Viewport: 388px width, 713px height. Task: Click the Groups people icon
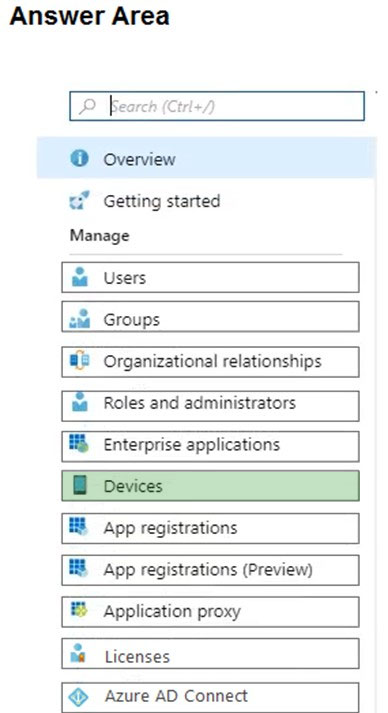[80, 318]
